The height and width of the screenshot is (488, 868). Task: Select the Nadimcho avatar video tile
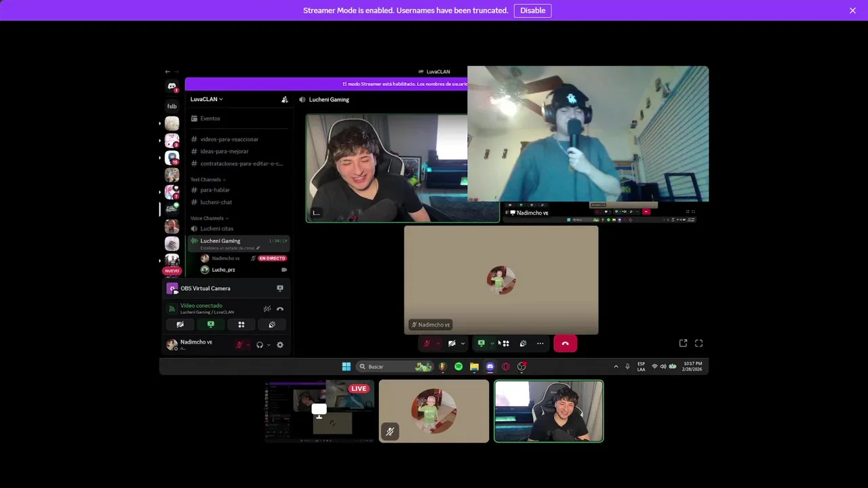pos(501,280)
